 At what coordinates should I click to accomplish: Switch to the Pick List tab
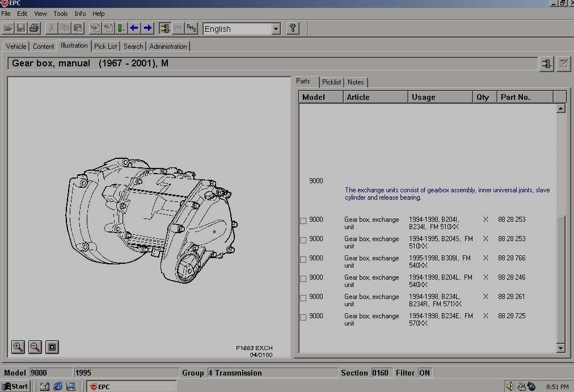pos(105,47)
